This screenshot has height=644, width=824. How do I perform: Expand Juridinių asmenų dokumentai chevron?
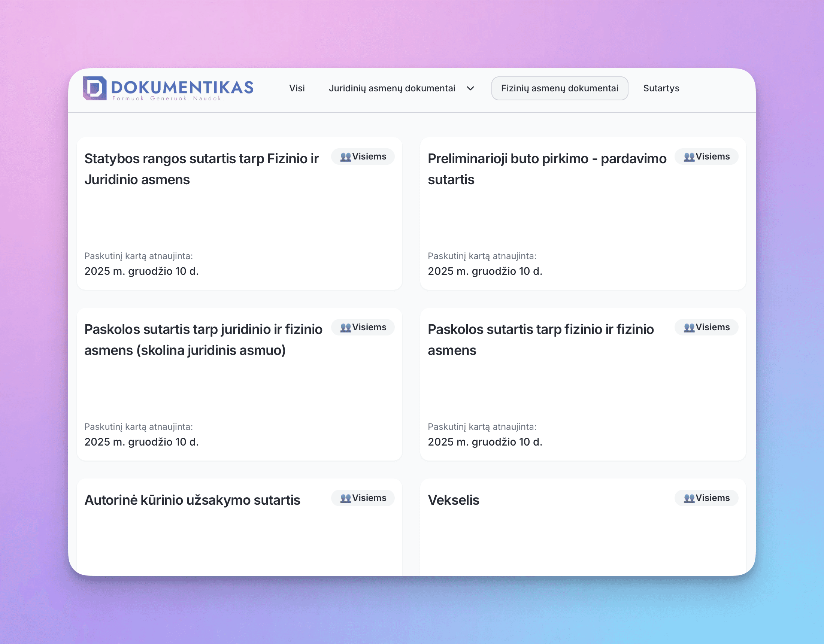(470, 88)
